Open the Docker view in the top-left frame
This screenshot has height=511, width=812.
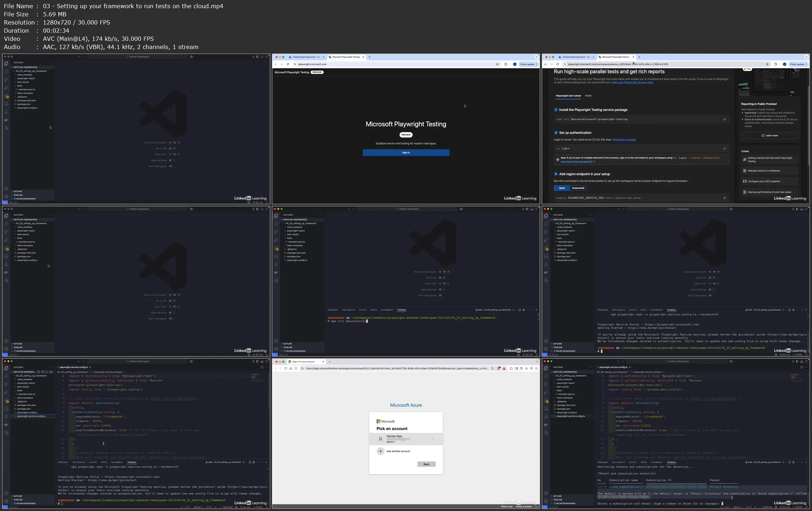[6, 120]
